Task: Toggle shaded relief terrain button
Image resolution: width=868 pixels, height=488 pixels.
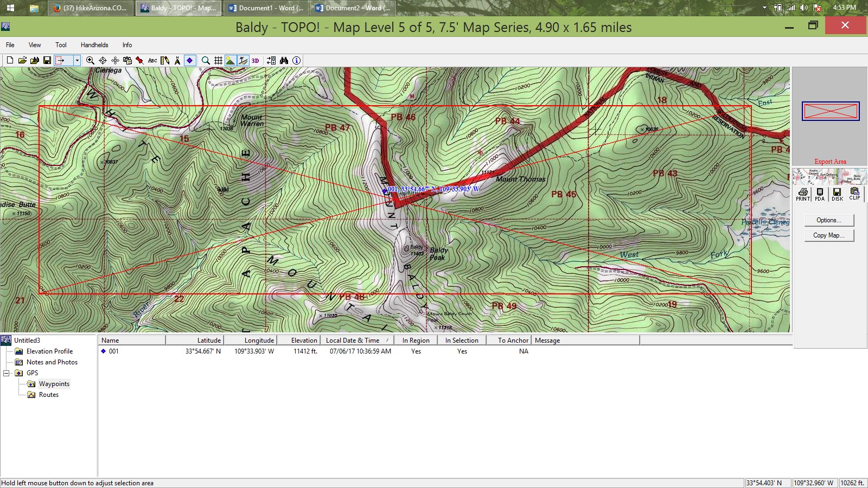Action: [231, 61]
